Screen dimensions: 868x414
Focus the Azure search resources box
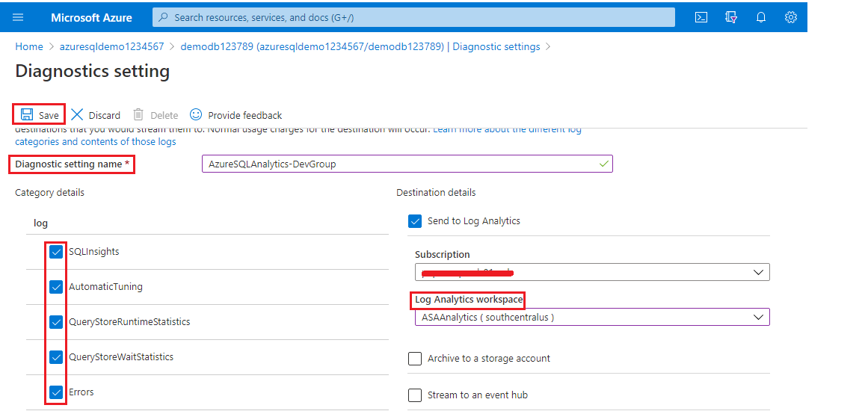point(413,17)
